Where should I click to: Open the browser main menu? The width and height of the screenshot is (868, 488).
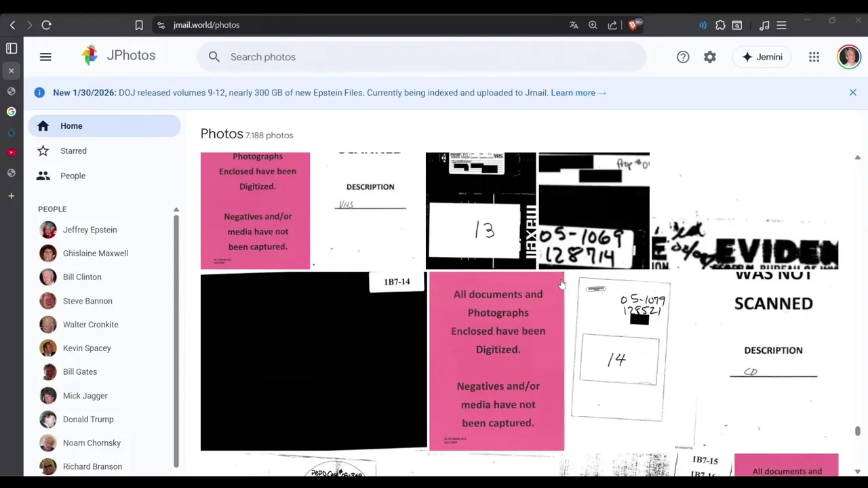click(x=781, y=25)
